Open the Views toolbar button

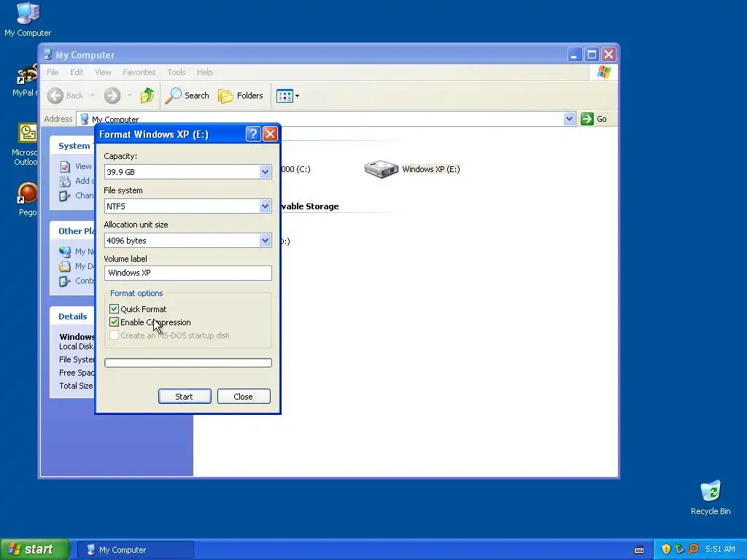point(287,96)
